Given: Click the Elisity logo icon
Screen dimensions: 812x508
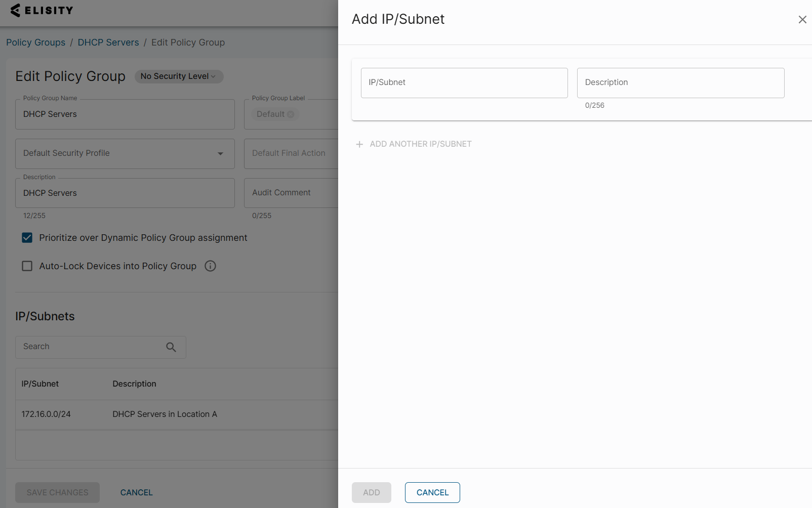Looking at the screenshot, I should click(16, 10).
